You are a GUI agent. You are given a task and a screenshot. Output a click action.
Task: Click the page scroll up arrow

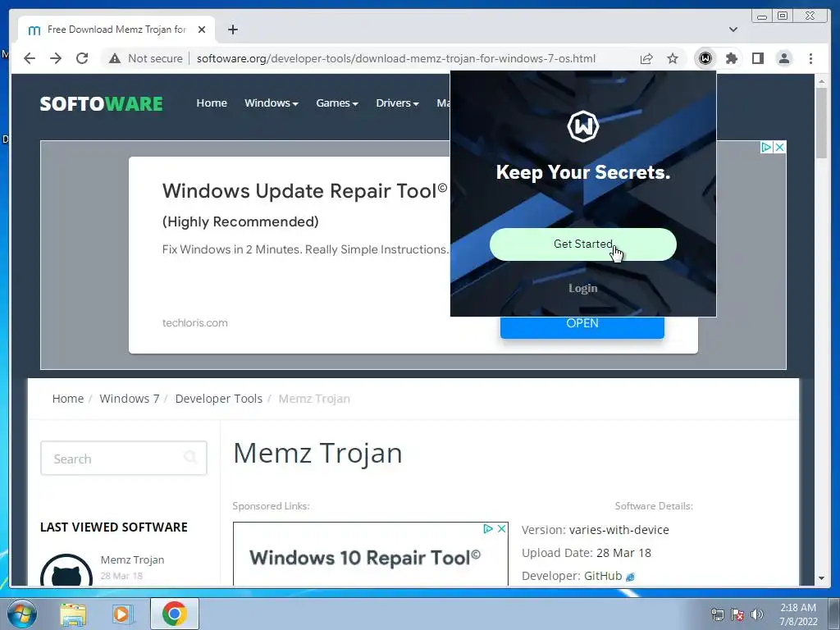click(x=821, y=82)
